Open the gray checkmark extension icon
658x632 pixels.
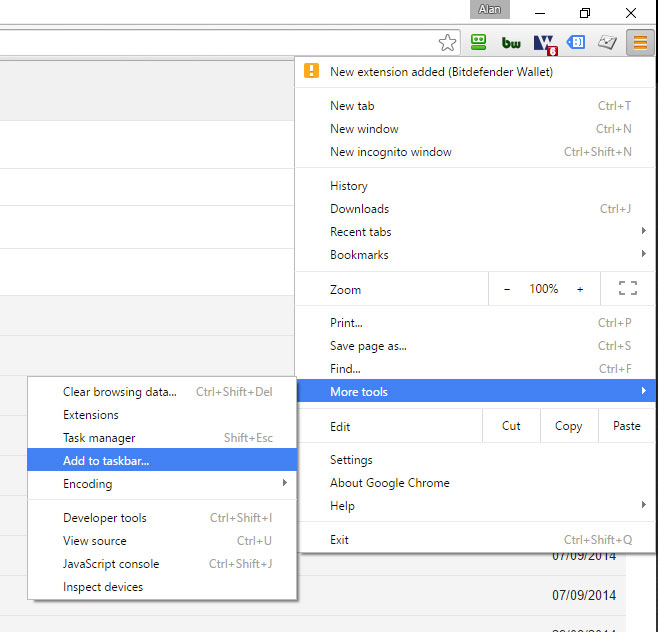tap(607, 42)
